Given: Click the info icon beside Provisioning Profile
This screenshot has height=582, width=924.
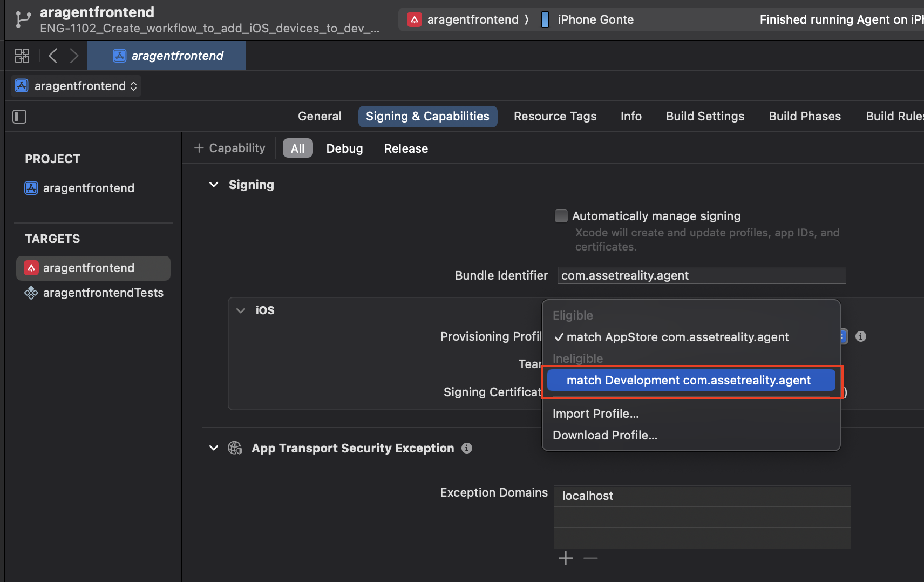Looking at the screenshot, I should click(861, 336).
